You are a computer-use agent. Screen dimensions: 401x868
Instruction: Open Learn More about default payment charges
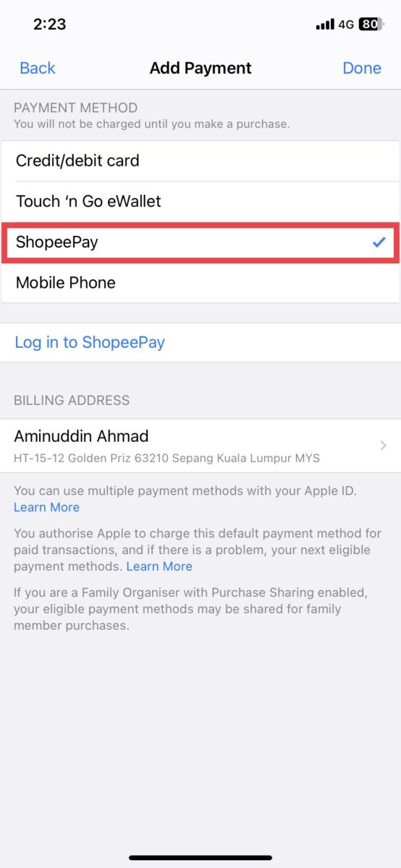click(159, 566)
